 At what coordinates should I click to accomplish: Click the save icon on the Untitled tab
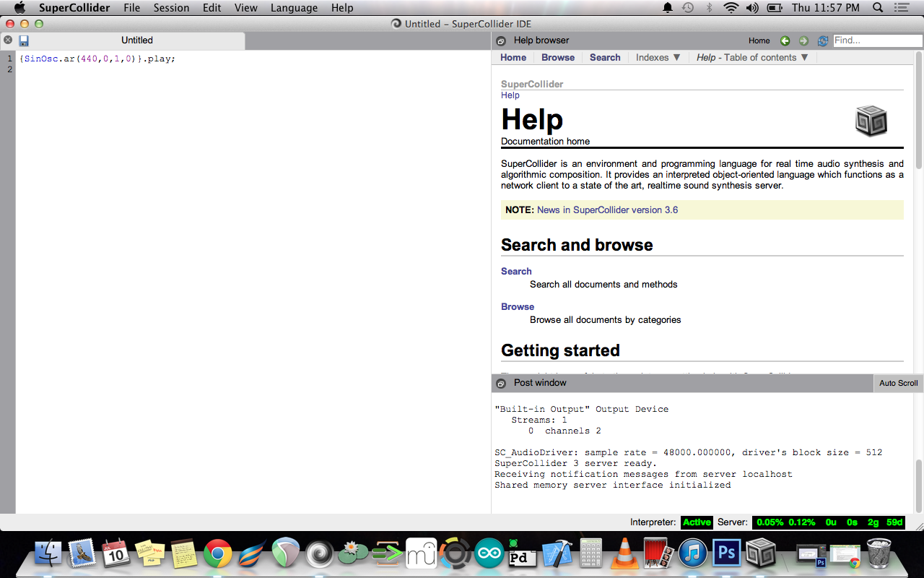pos(24,40)
